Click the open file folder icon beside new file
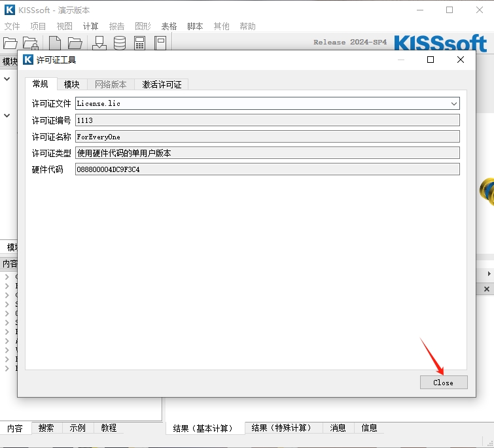 [75, 43]
